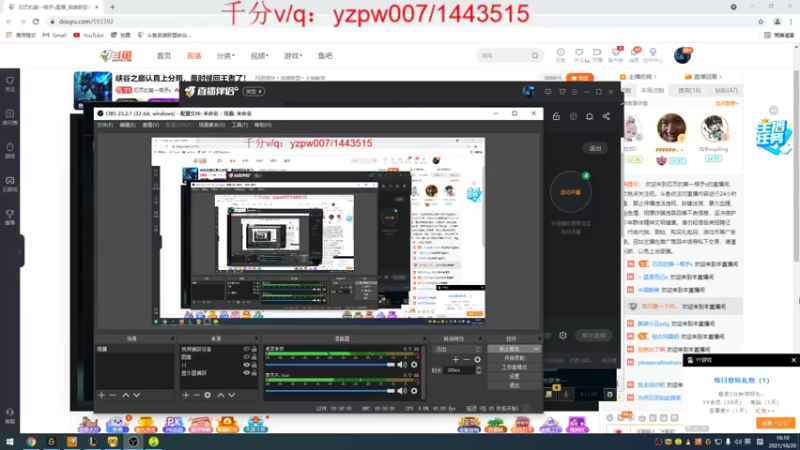This screenshot has width=800, height=450.
Task: Set the 麦克风/Aux volume slider
Action: (x=330, y=391)
